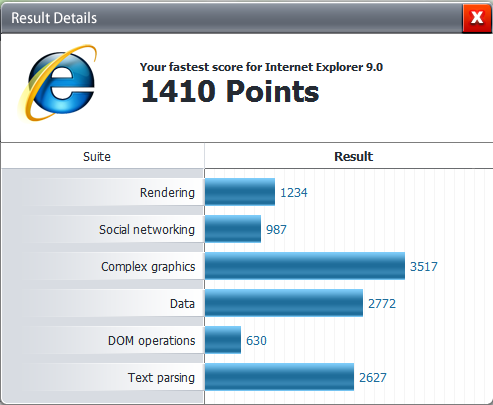Click the Text parsing result bar

(279, 377)
